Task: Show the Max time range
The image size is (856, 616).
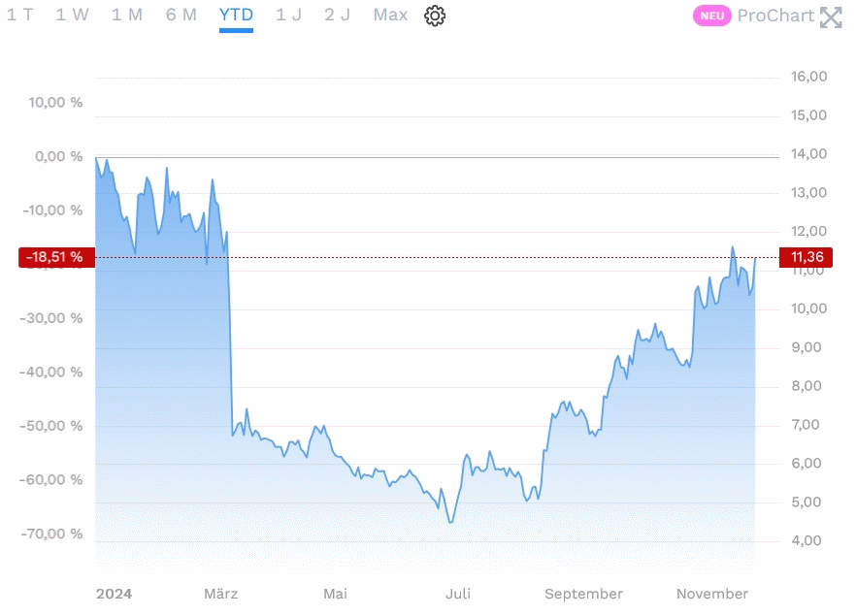Action: 390,15
